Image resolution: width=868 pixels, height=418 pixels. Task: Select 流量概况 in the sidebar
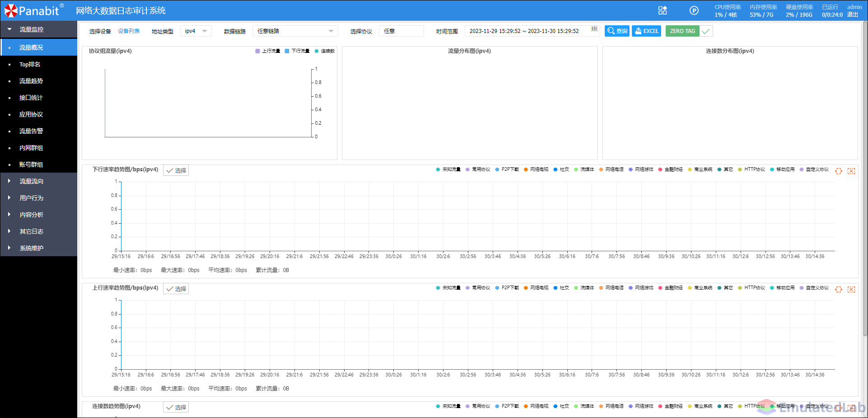pyautogui.click(x=39, y=47)
